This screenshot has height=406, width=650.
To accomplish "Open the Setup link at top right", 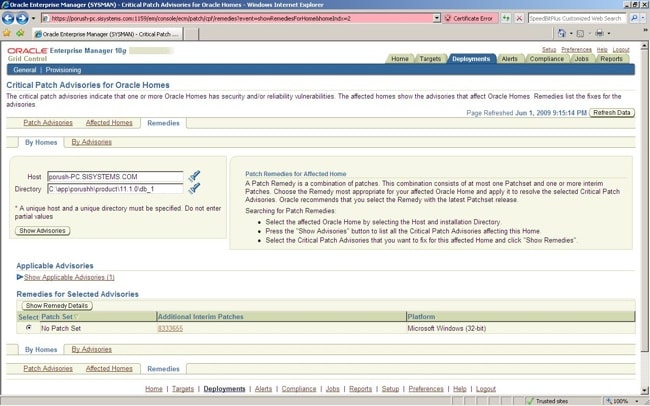I will pos(549,49).
